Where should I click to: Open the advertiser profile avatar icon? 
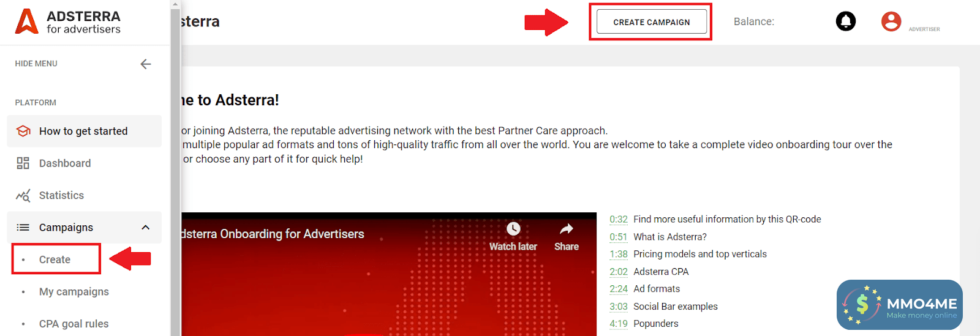891,21
